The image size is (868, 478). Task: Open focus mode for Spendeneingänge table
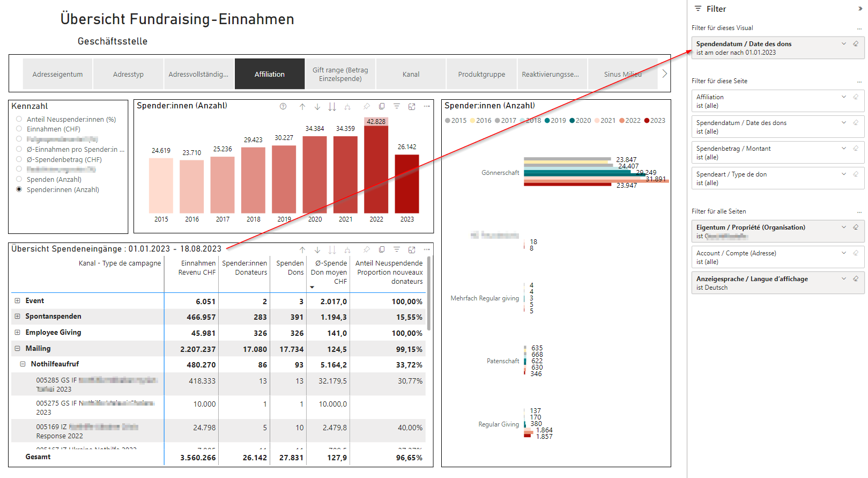pos(412,249)
